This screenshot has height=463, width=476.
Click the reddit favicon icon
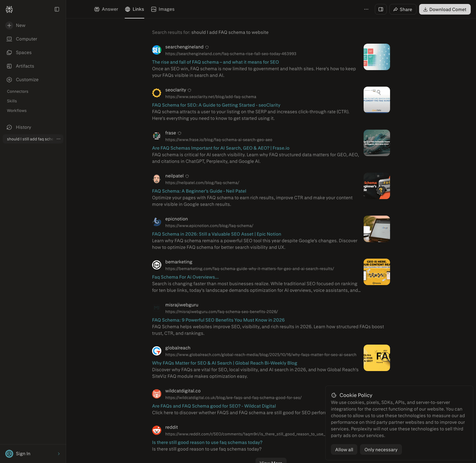157,430
